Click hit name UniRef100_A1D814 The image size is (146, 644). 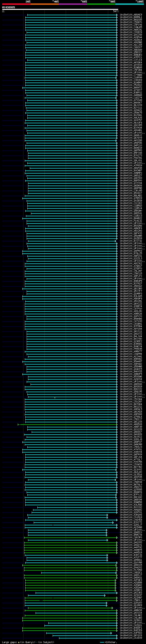pyautogui.click(x=131, y=40)
